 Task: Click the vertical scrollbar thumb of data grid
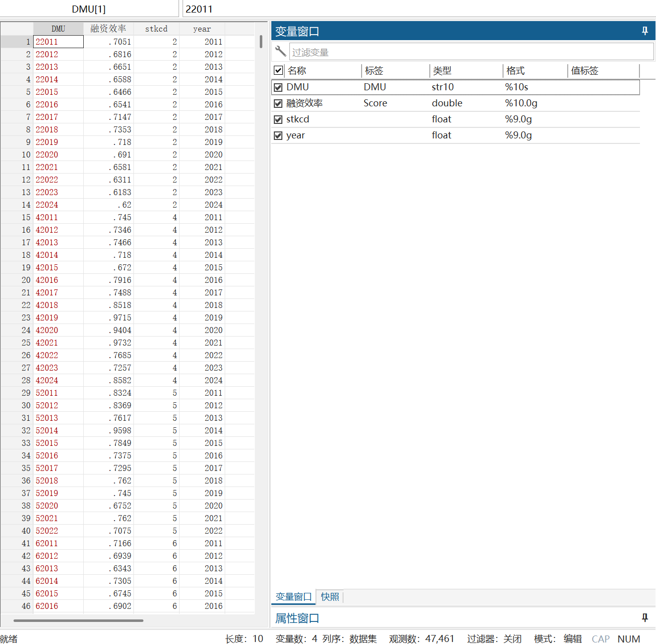coord(261,42)
